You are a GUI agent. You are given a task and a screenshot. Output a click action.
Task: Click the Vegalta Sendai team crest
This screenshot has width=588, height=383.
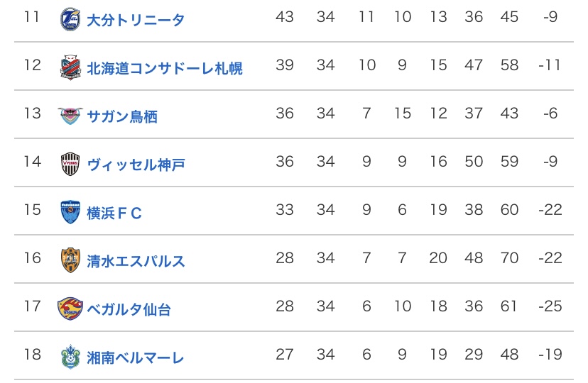click(70, 309)
